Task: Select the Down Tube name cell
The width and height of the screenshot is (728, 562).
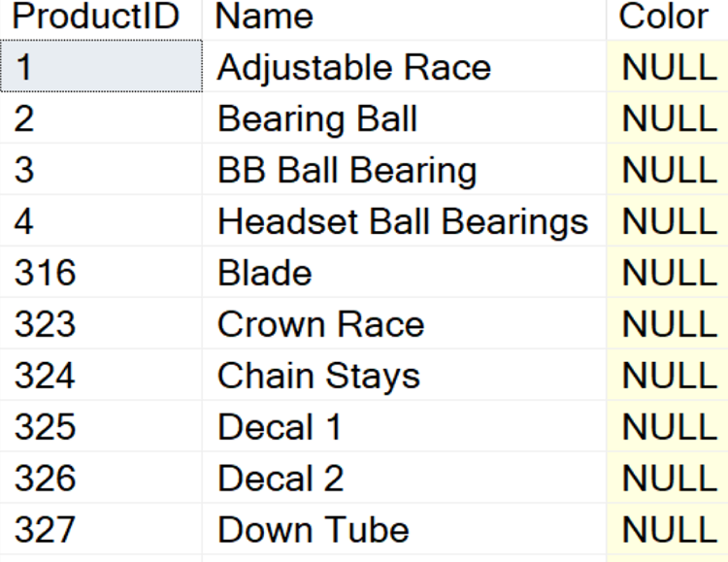Action: tap(405, 530)
